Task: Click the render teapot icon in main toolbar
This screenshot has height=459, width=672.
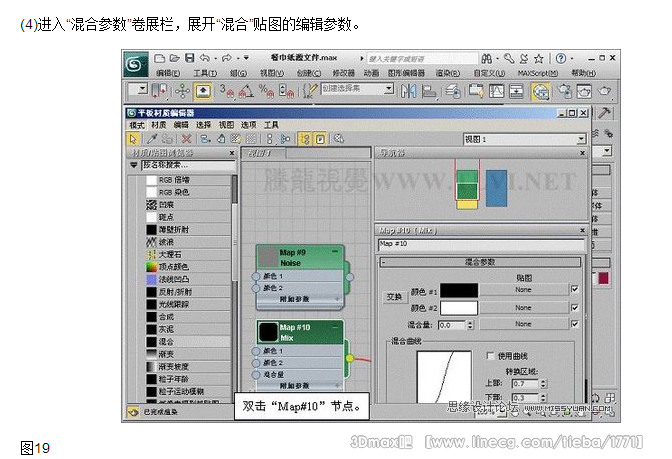Action: [x=604, y=91]
